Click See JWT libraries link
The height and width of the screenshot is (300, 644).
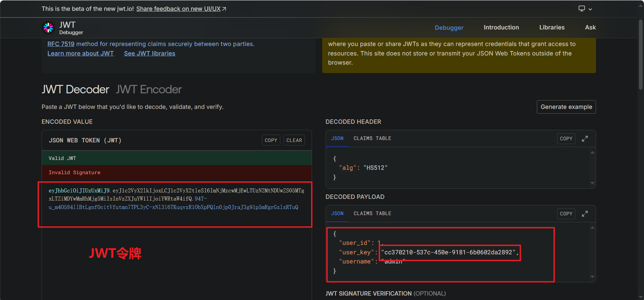click(149, 53)
